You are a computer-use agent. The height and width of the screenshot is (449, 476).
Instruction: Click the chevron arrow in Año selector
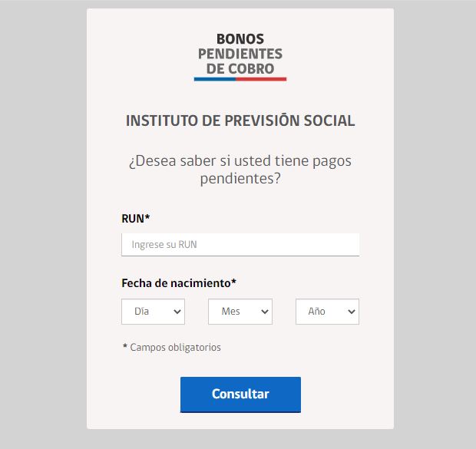pyautogui.click(x=352, y=312)
